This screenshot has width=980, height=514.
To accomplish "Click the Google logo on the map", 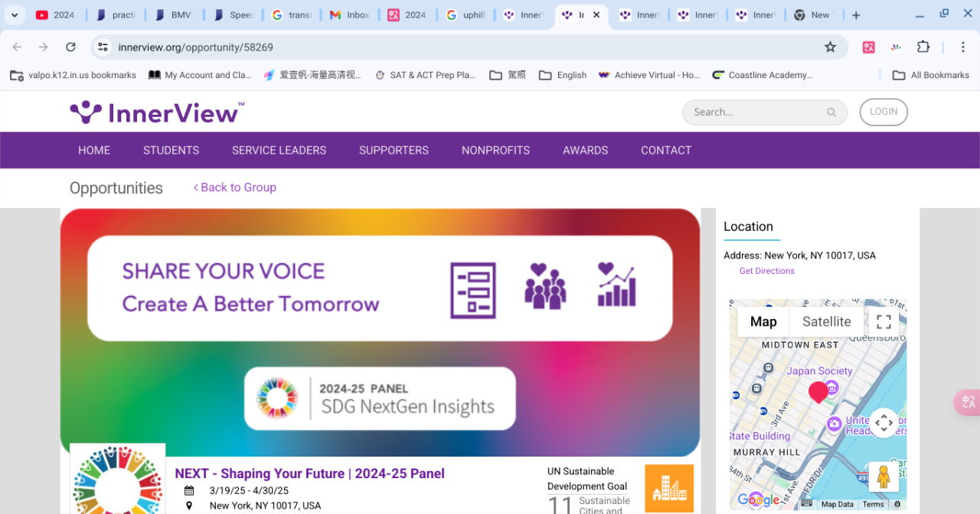I will pyautogui.click(x=758, y=500).
